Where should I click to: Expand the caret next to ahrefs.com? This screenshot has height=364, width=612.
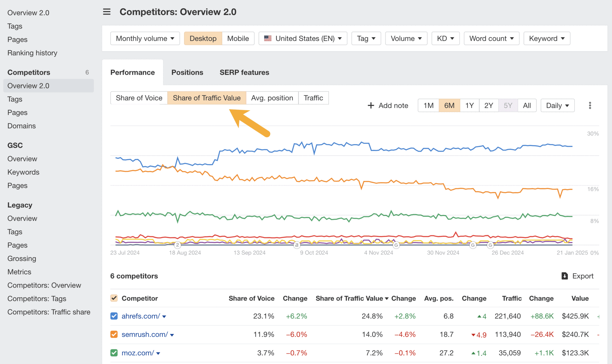(x=164, y=317)
